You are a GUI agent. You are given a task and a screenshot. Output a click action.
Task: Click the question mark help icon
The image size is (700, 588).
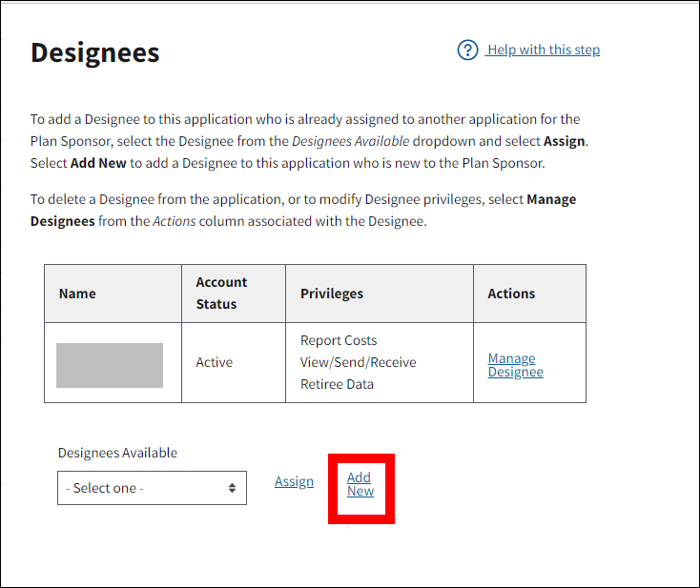pyautogui.click(x=467, y=50)
